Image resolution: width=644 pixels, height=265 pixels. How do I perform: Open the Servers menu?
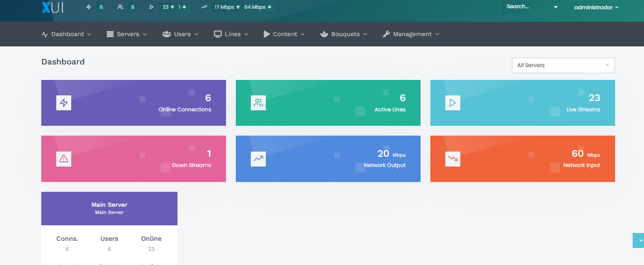coord(127,34)
